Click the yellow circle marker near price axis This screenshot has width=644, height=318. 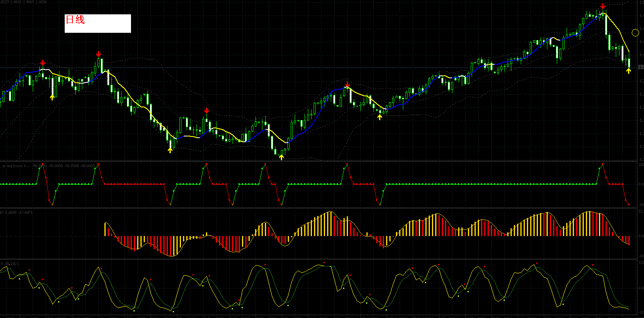[x=635, y=33]
